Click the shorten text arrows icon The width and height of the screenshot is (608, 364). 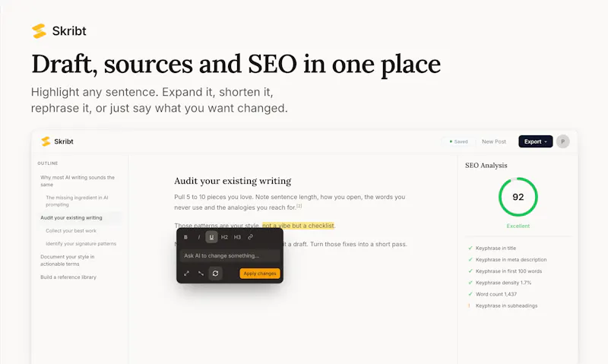click(x=201, y=274)
